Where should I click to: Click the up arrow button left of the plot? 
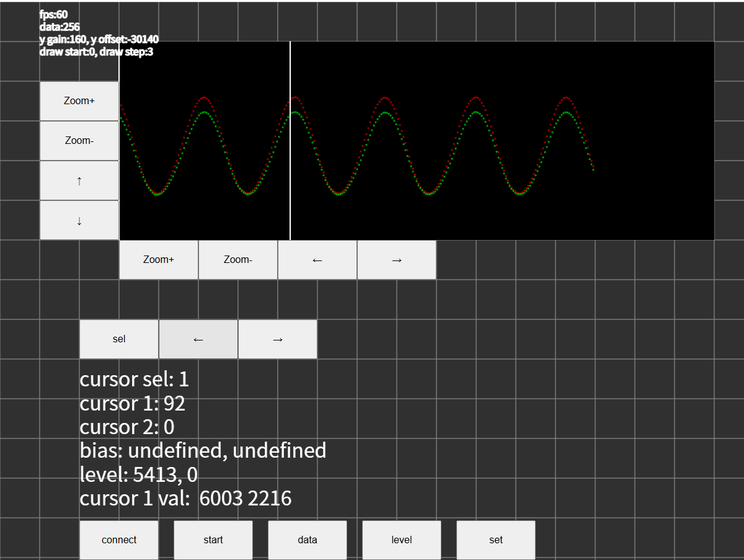tap(79, 180)
